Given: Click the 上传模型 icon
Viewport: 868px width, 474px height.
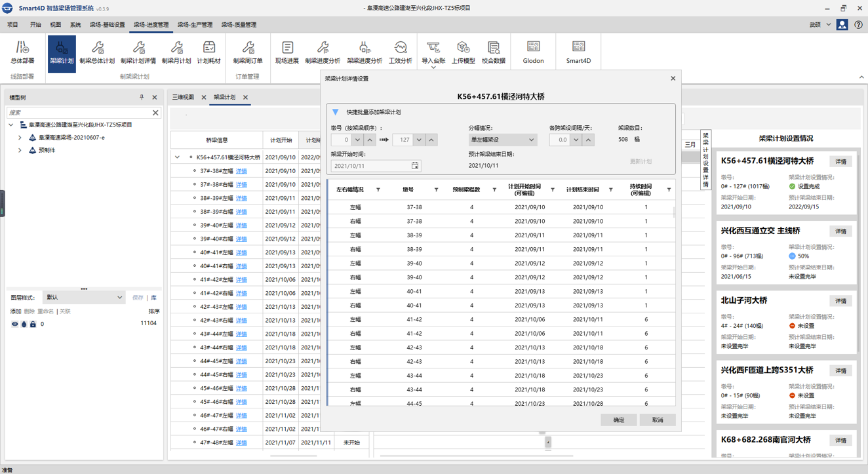Looking at the screenshot, I should tap(463, 52).
